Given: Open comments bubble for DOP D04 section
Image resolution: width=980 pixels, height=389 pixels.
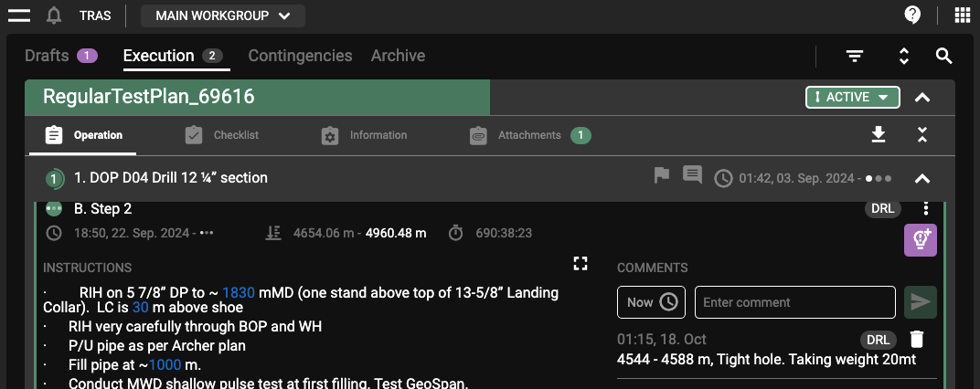Looking at the screenshot, I should [x=692, y=176].
